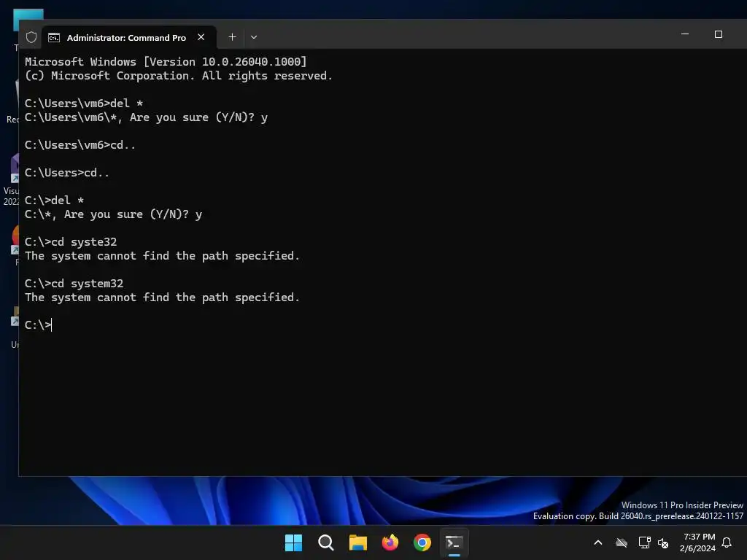Click the line 'C:\Users\vm6>del *'
747x560 pixels.
click(84, 104)
